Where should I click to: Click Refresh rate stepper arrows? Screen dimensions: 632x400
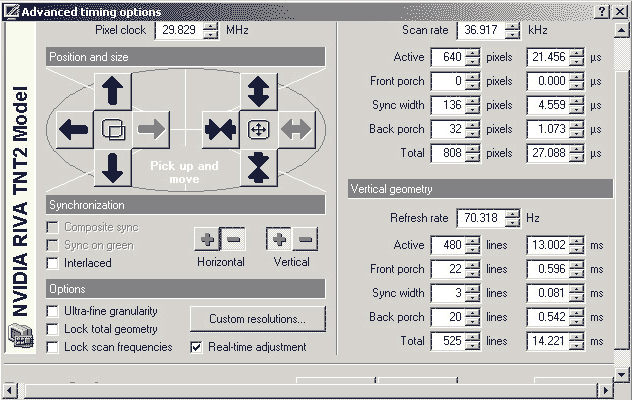point(512,218)
